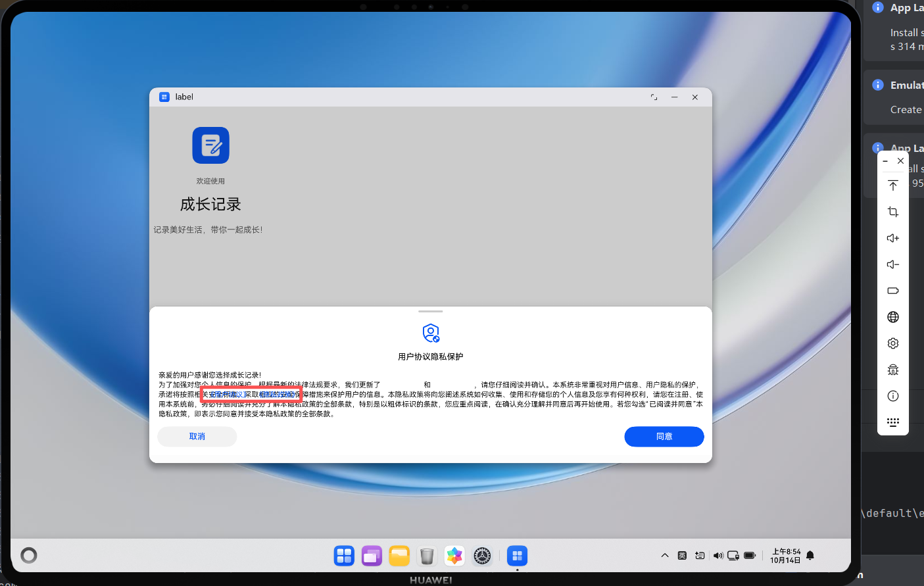The image size is (924, 586).
Task: Open the colorful Gallery app in the dock
Action: (x=454, y=556)
